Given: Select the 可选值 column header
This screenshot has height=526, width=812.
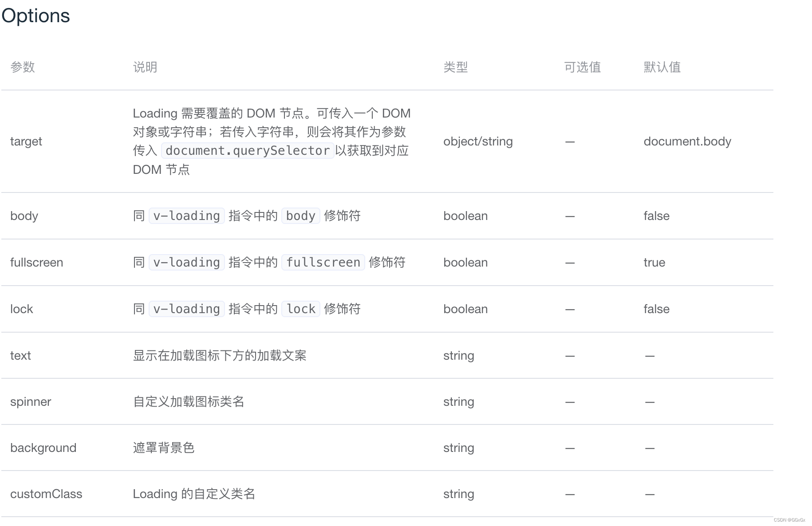Looking at the screenshot, I should [582, 67].
